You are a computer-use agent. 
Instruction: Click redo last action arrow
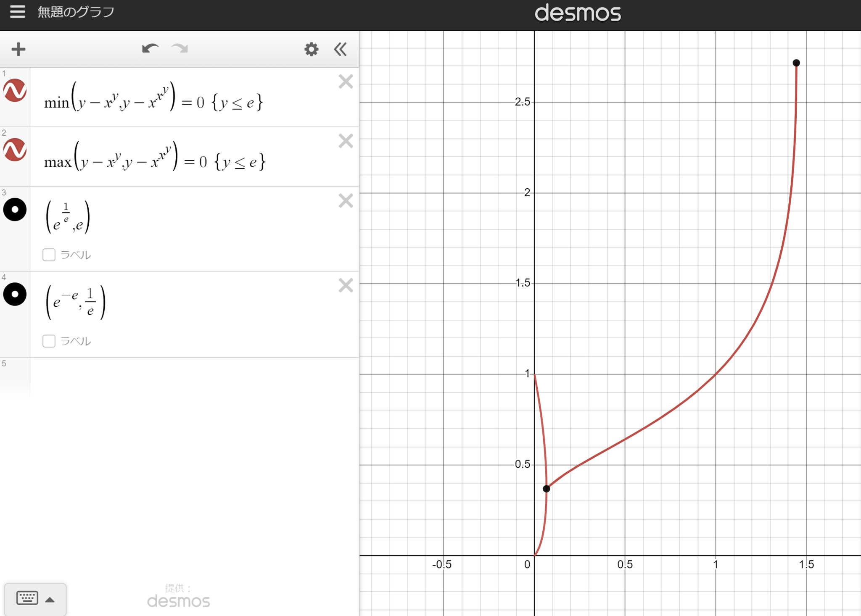(x=181, y=49)
